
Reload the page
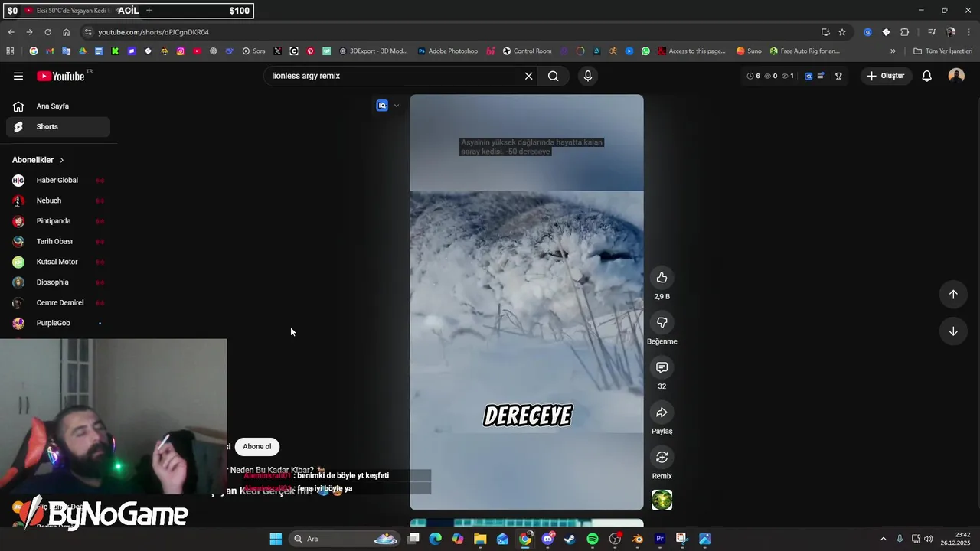click(47, 32)
